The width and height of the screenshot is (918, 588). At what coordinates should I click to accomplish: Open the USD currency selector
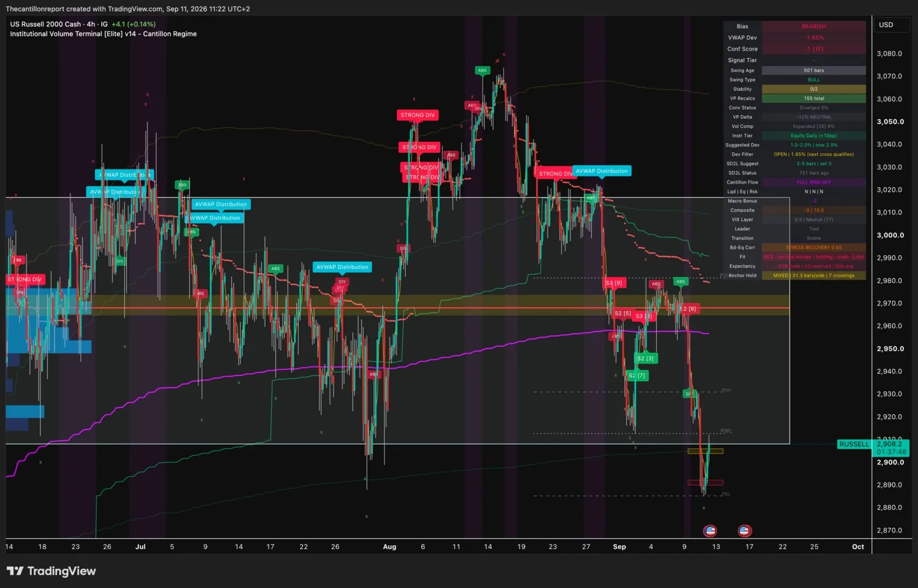tap(892, 25)
